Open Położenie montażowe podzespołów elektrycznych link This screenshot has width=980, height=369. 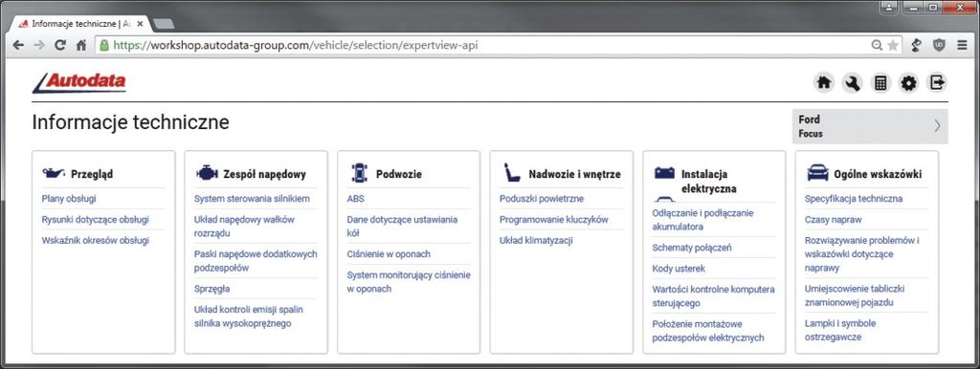click(708, 331)
